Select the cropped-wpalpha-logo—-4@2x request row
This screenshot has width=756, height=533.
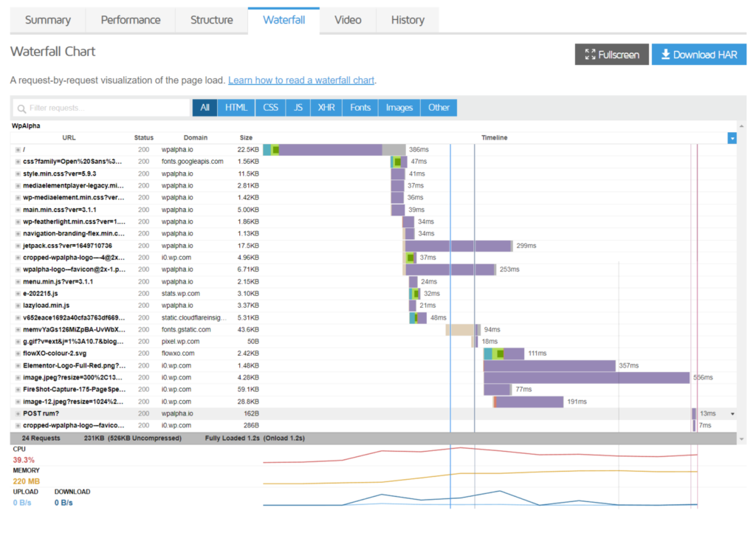pos(374,258)
